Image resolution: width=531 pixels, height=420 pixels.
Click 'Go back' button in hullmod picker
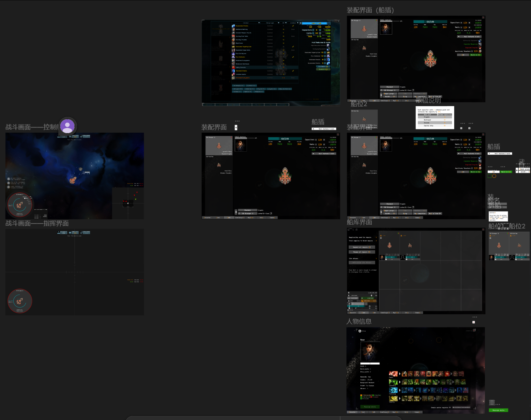point(323,67)
